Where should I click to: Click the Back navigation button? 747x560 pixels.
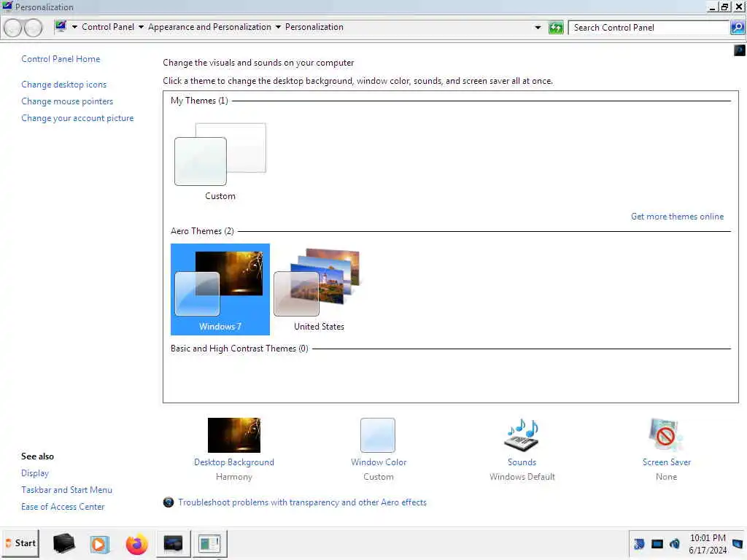[x=13, y=28]
